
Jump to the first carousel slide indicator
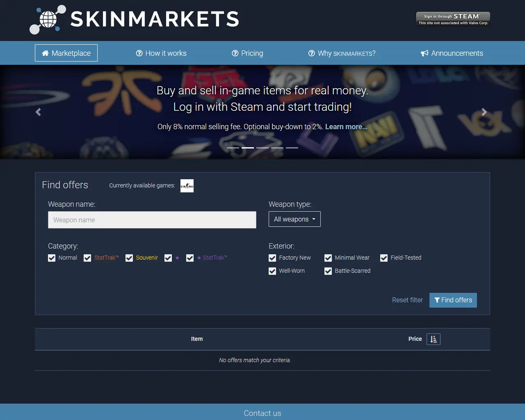tap(233, 148)
